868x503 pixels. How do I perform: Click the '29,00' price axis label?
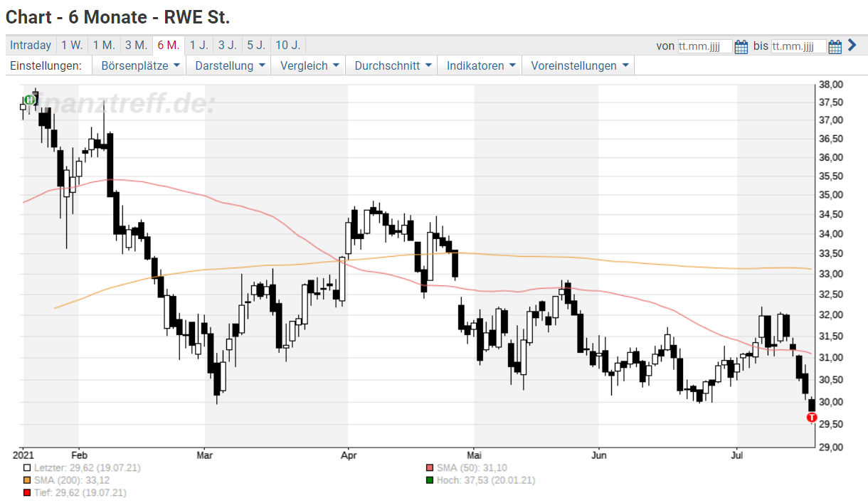[x=831, y=447]
